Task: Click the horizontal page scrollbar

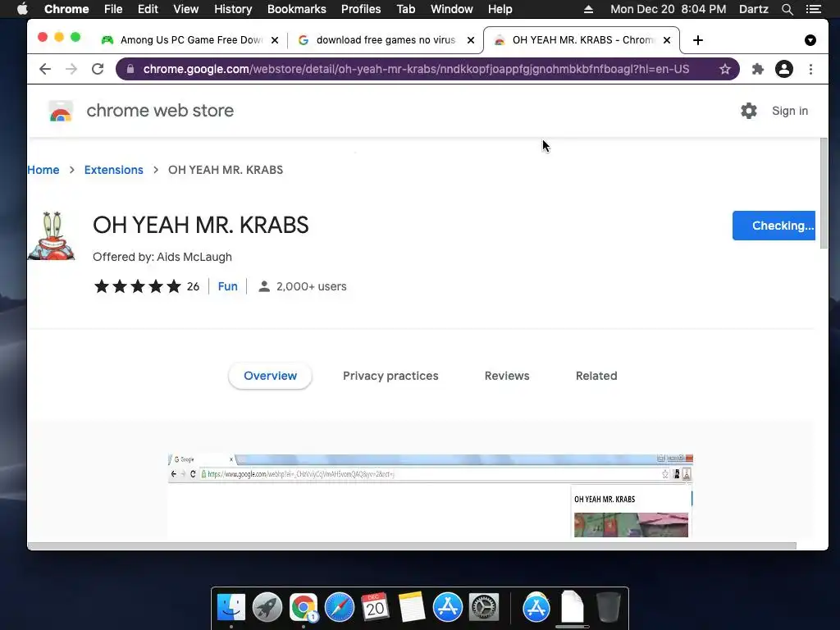Action: (x=412, y=546)
